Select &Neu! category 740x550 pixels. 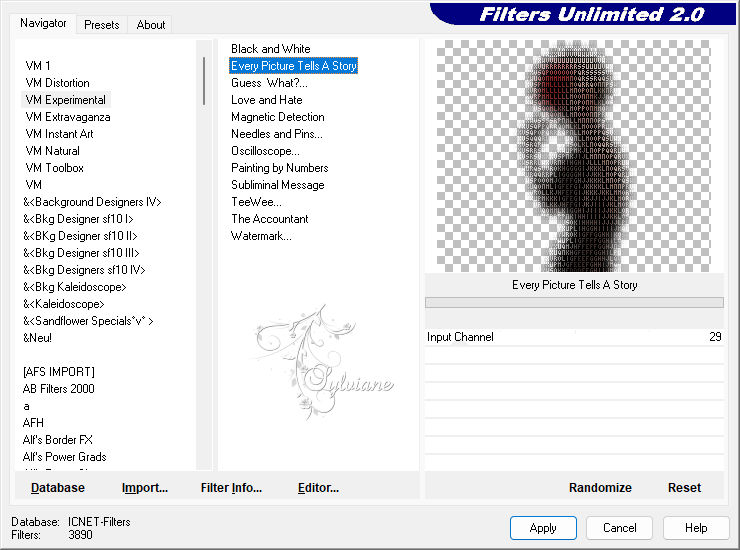coord(37,338)
